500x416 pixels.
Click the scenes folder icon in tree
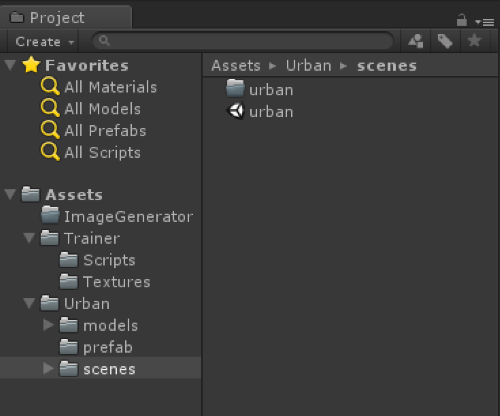coord(69,369)
